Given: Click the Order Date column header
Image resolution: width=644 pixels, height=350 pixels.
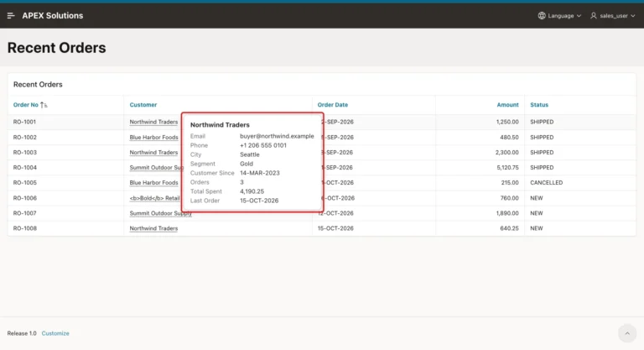Looking at the screenshot, I should [x=333, y=105].
